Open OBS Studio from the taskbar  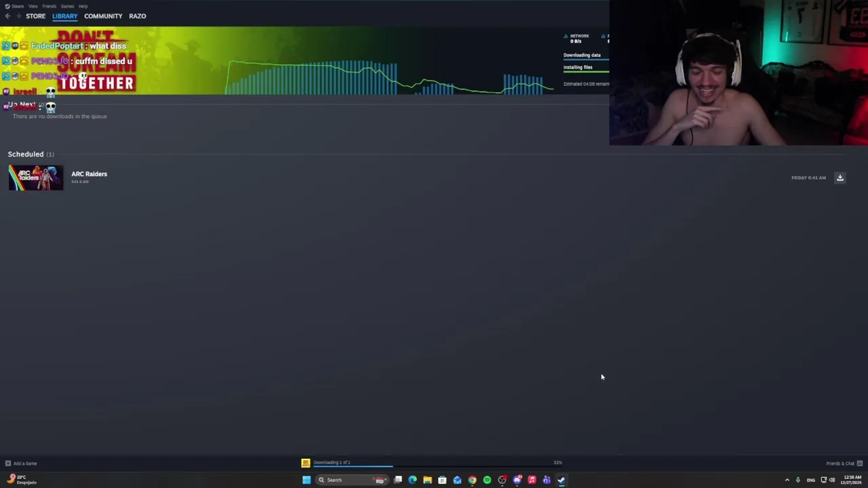tap(502, 480)
